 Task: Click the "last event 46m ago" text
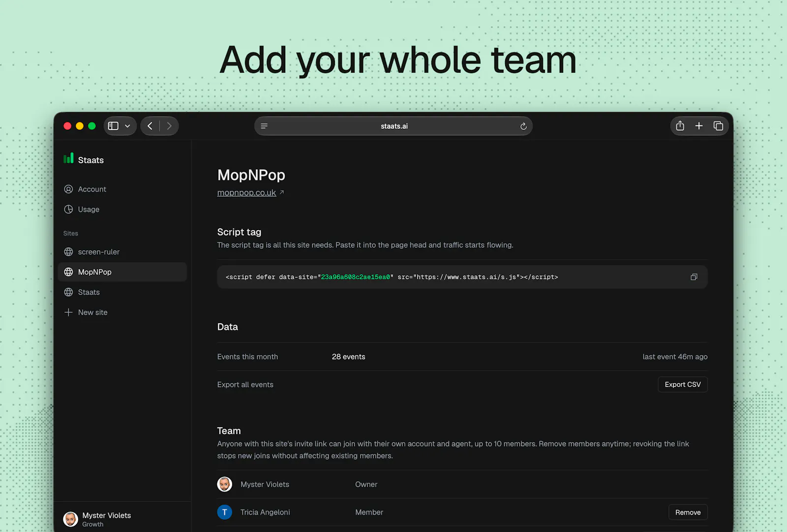(675, 357)
